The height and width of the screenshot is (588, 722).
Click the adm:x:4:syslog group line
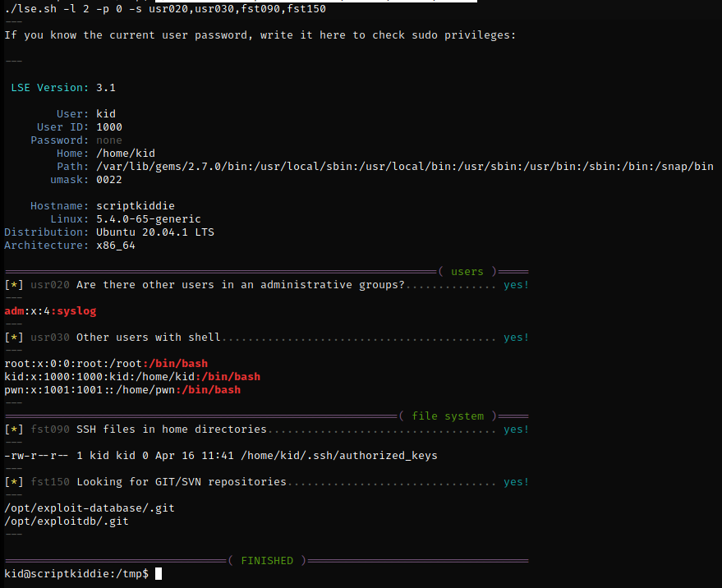51,311
